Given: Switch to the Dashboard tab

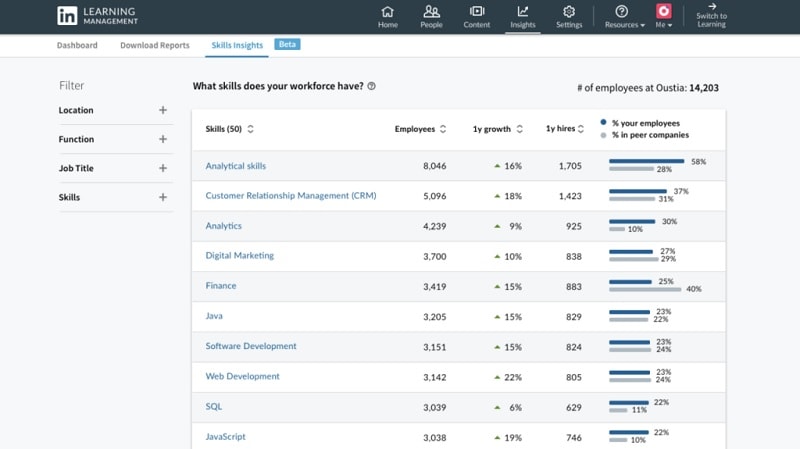Looking at the screenshot, I should [77, 45].
